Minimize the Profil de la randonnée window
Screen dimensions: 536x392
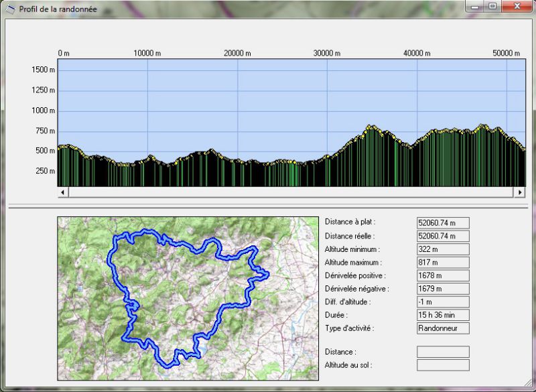click(x=475, y=7)
